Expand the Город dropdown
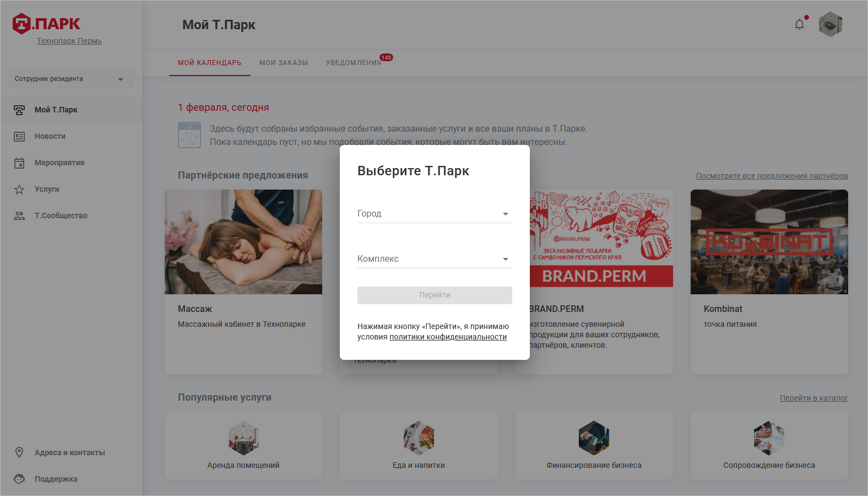The image size is (868, 496). pyautogui.click(x=435, y=213)
